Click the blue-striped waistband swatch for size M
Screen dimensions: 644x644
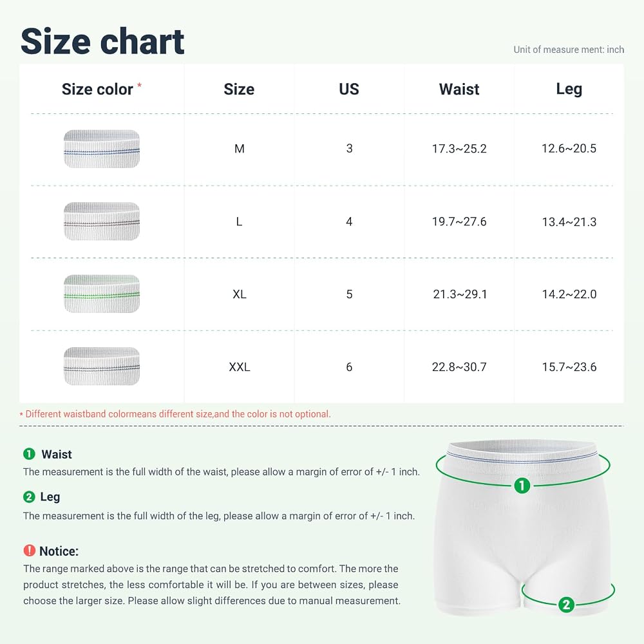pos(102,149)
